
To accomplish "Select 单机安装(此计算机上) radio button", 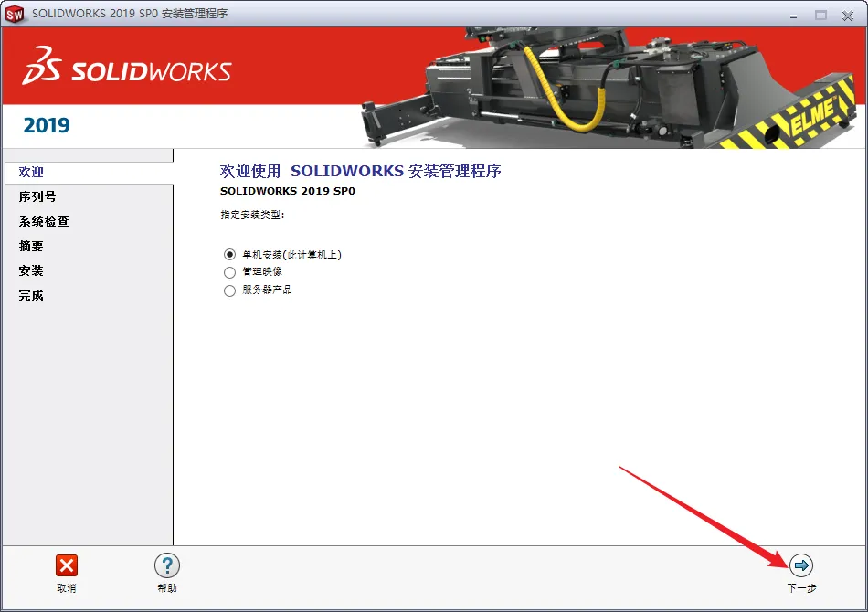I will click(x=229, y=255).
